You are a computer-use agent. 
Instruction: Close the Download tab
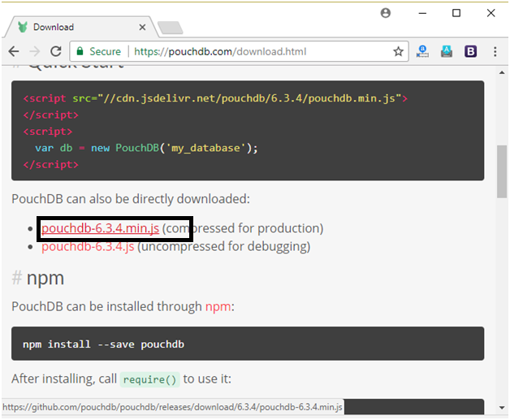pos(142,28)
